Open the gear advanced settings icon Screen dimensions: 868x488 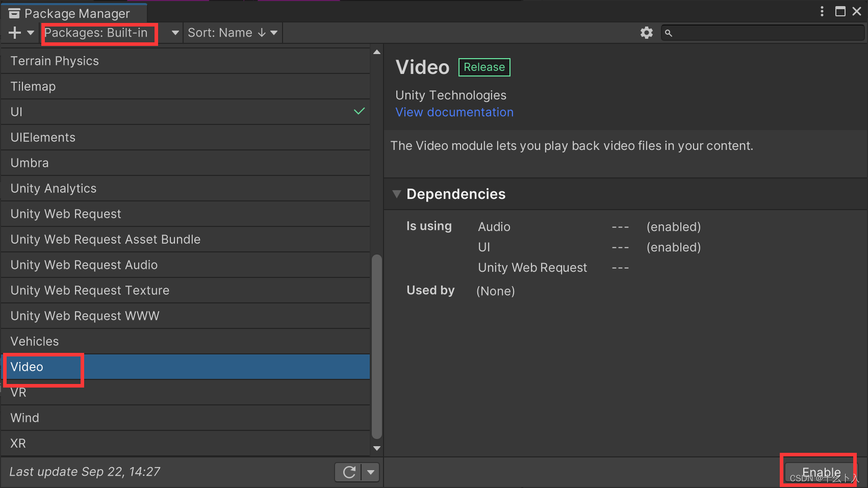(x=647, y=33)
